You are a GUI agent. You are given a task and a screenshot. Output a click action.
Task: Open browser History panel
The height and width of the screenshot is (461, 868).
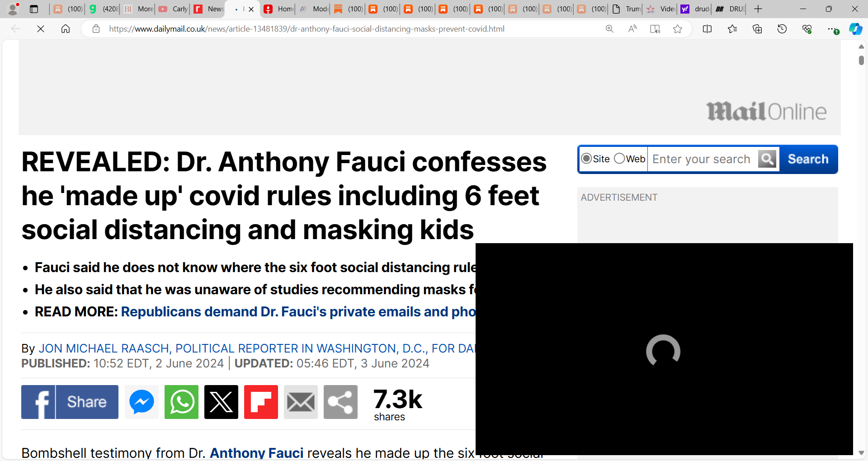[x=782, y=29]
